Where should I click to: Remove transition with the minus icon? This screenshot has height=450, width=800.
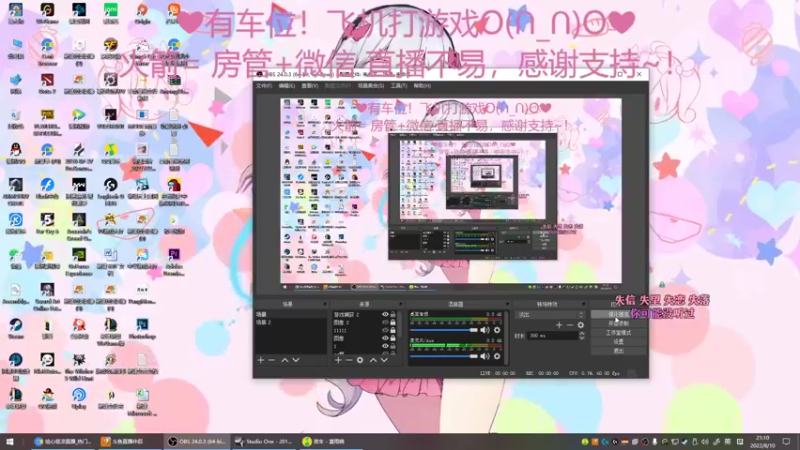pos(570,325)
